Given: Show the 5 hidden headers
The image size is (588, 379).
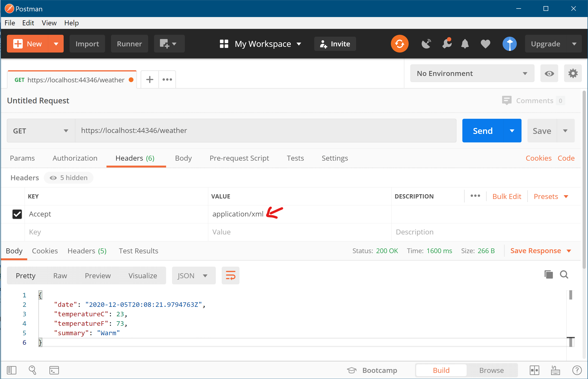Looking at the screenshot, I should click(68, 178).
